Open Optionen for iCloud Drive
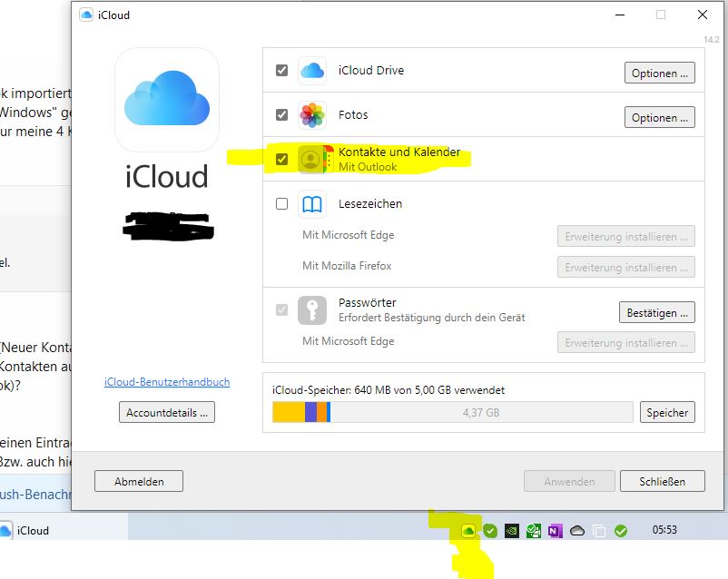The height and width of the screenshot is (579, 728). (660, 73)
